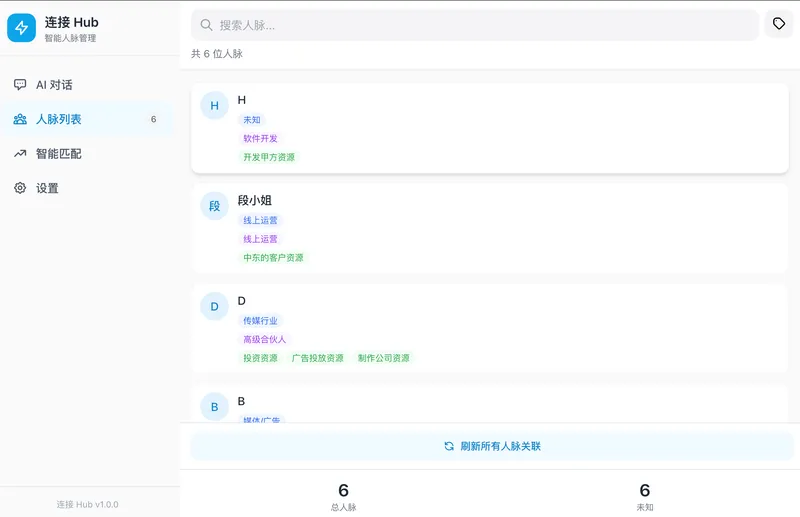Go to AI 对话 menu item

tap(87, 85)
